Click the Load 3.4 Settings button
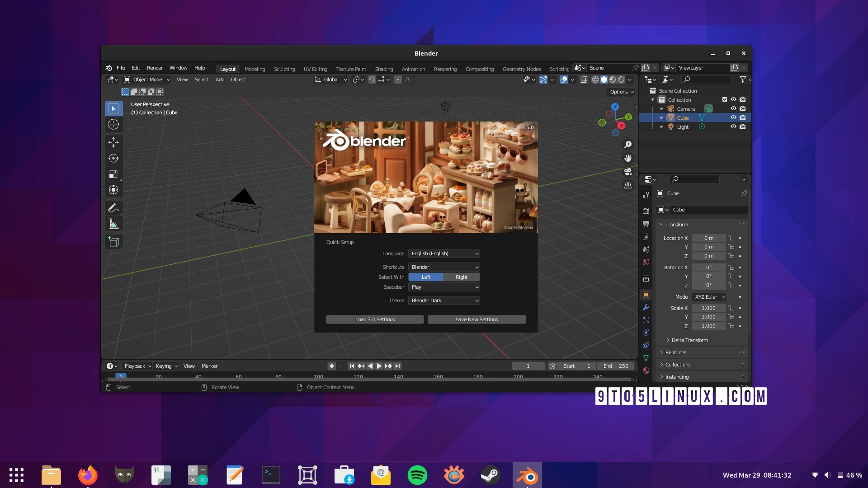This screenshot has height=488, width=868. coord(375,319)
